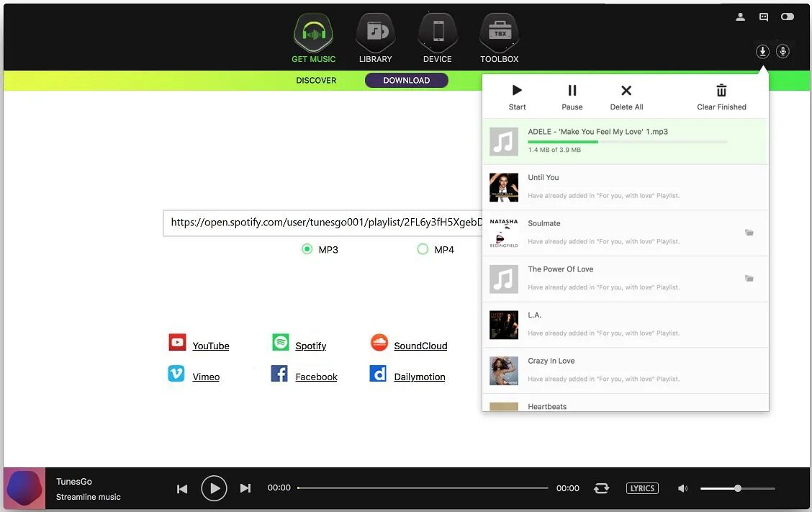Mute audio with the speaker icon
Viewport: 812px width, 512px height.
[682, 488]
